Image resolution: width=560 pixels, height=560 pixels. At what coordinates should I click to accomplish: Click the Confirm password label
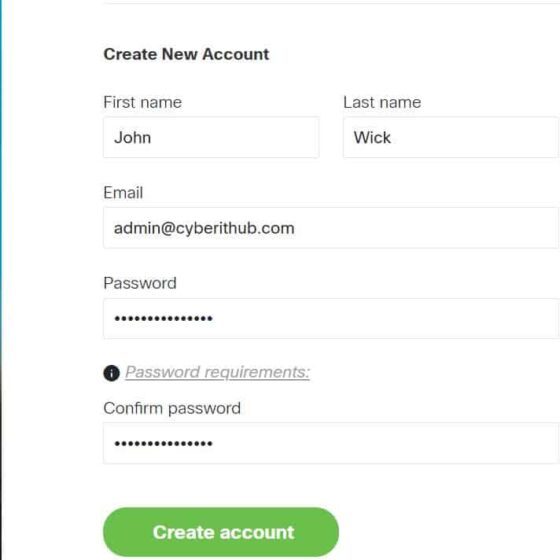172,408
